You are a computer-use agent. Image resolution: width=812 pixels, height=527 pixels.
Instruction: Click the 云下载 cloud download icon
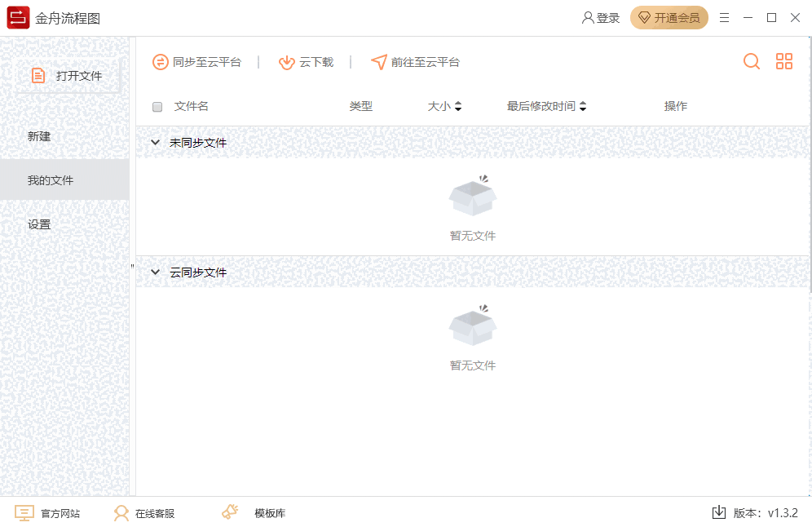click(x=286, y=61)
